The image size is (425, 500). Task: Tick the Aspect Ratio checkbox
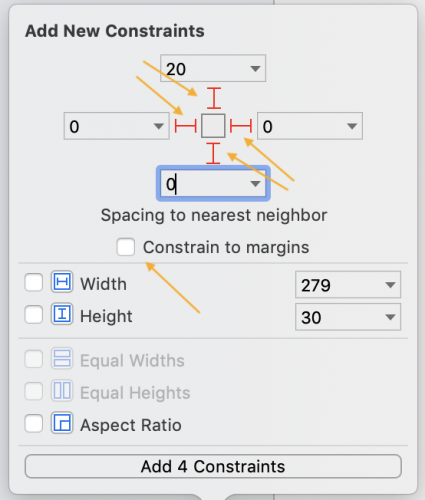34,423
